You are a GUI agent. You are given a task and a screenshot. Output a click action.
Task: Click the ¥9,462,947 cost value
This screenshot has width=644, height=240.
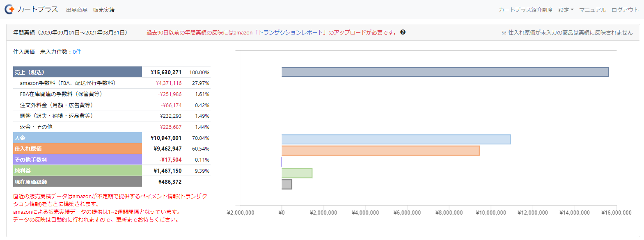click(167, 149)
